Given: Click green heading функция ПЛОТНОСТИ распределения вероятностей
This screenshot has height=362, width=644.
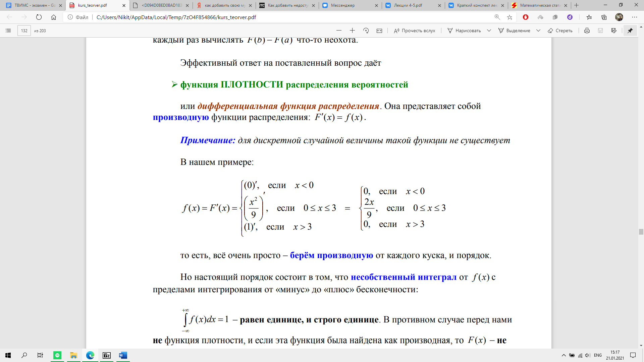Looking at the screenshot, I should click(294, 84).
